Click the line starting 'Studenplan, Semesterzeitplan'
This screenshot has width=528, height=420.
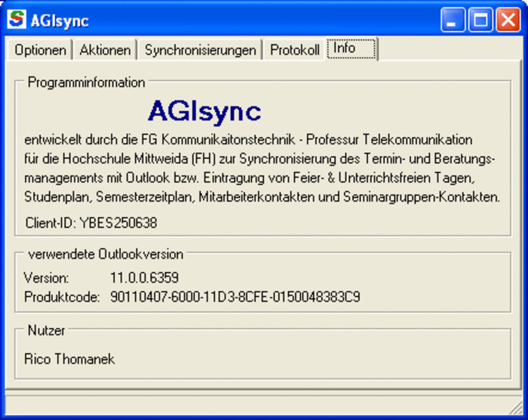[262, 197]
